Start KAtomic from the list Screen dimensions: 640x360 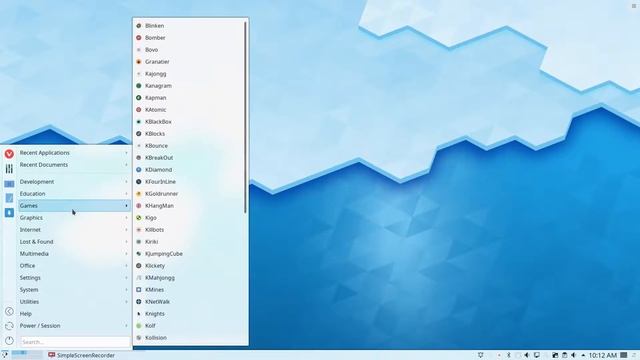(x=189, y=110)
